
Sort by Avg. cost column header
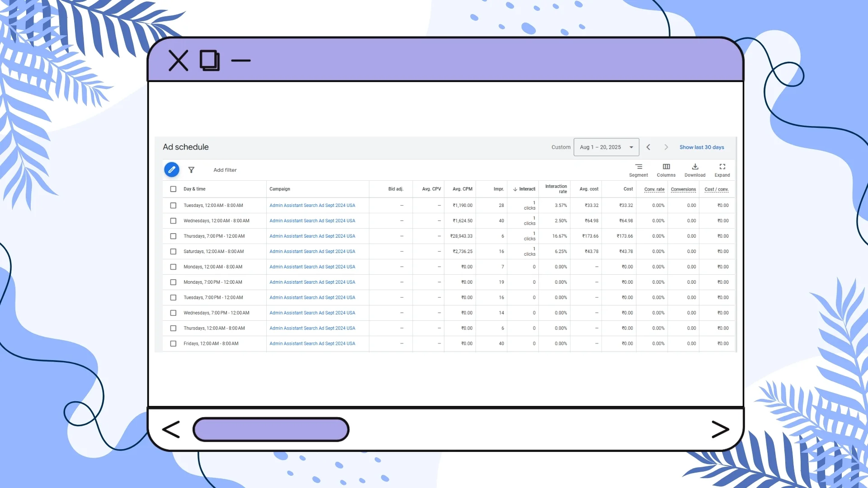tap(589, 189)
